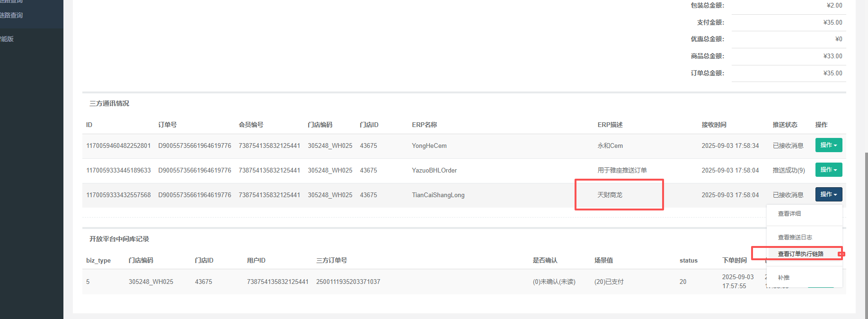Screen dimensions: 868x319
Task: Select 查看详细 from the open menu
Action: [x=789, y=214]
